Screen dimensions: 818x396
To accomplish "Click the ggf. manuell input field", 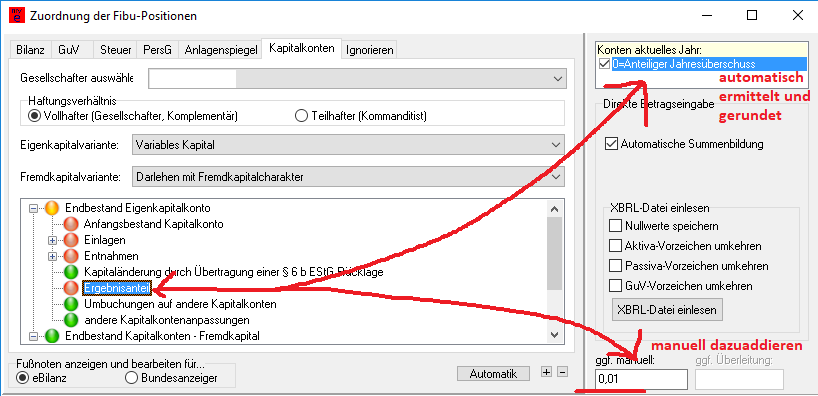I will point(641,379).
